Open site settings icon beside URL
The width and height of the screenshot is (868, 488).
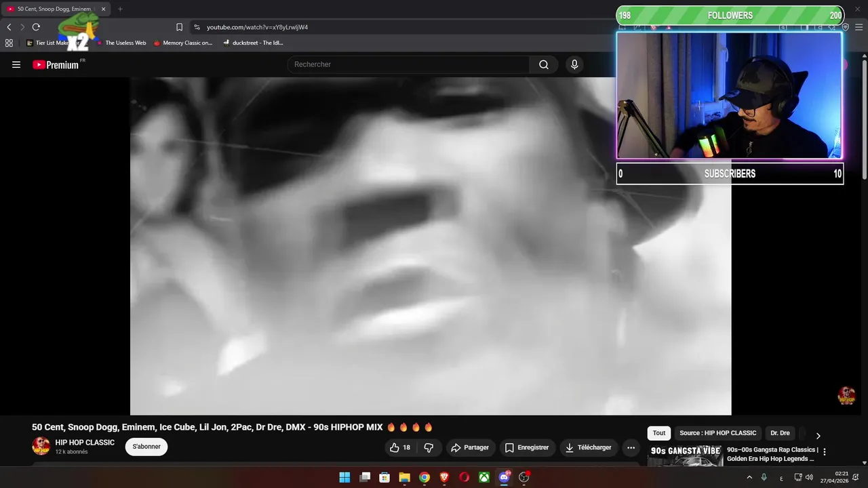pos(197,27)
